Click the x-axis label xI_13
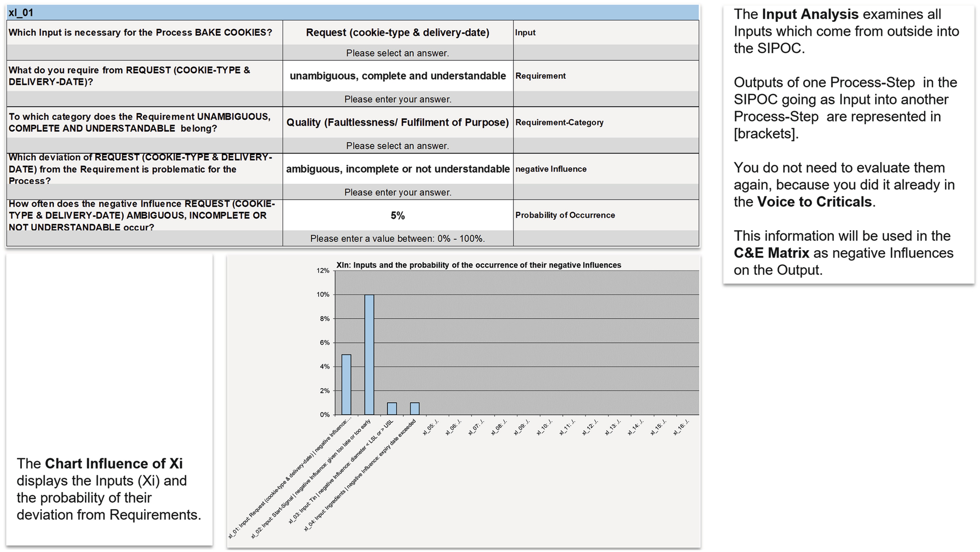Image resolution: width=980 pixels, height=552 pixels. [613, 427]
